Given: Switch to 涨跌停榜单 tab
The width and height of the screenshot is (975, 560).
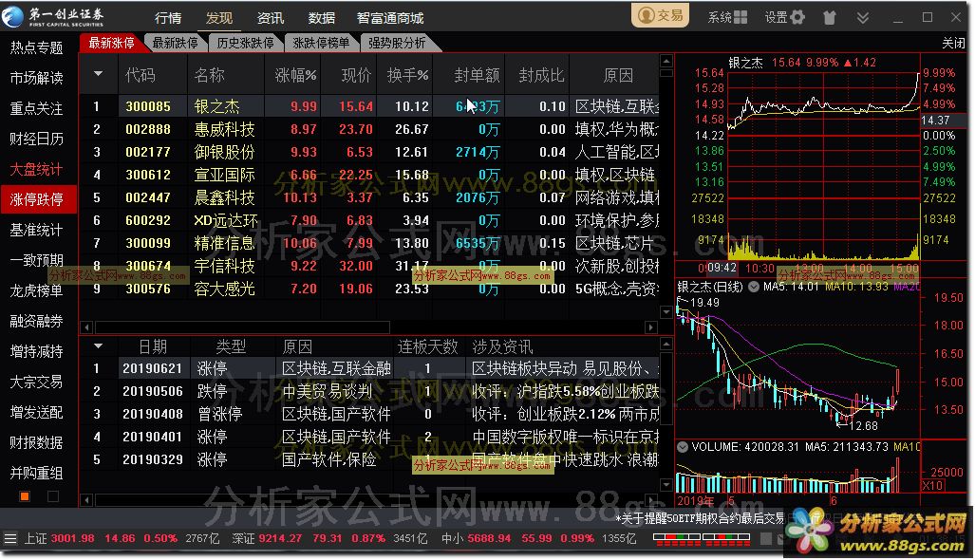Looking at the screenshot, I should pyautogui.click(x=321, y=43).
